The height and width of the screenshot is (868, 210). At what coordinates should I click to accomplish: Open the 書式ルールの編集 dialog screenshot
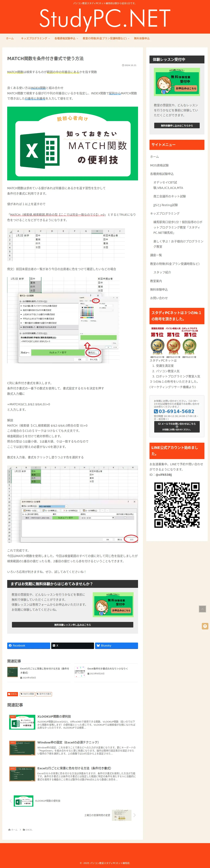point(63,320)
